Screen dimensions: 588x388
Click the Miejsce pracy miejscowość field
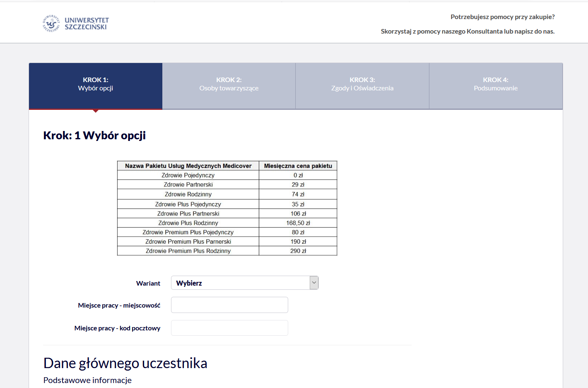click(x=229, y=305)
